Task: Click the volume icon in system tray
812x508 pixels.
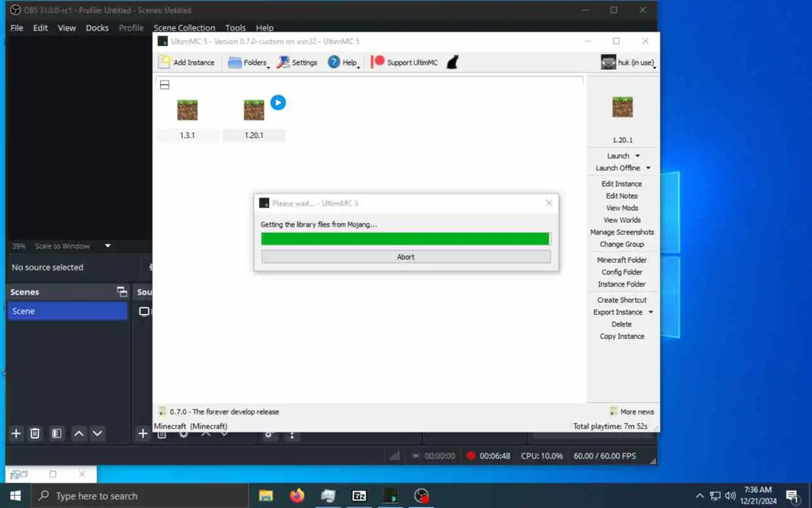Action: click(x=730, y=496)
